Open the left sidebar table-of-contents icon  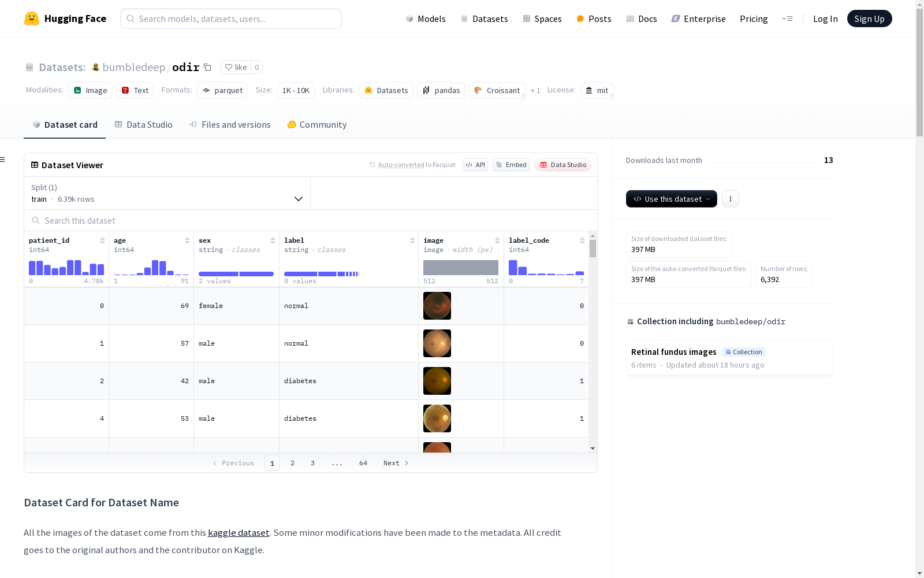tap(3, 160)
